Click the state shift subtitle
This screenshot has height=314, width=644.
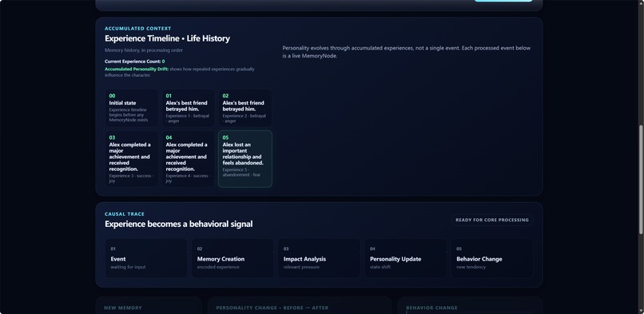(x=380, y=267)
